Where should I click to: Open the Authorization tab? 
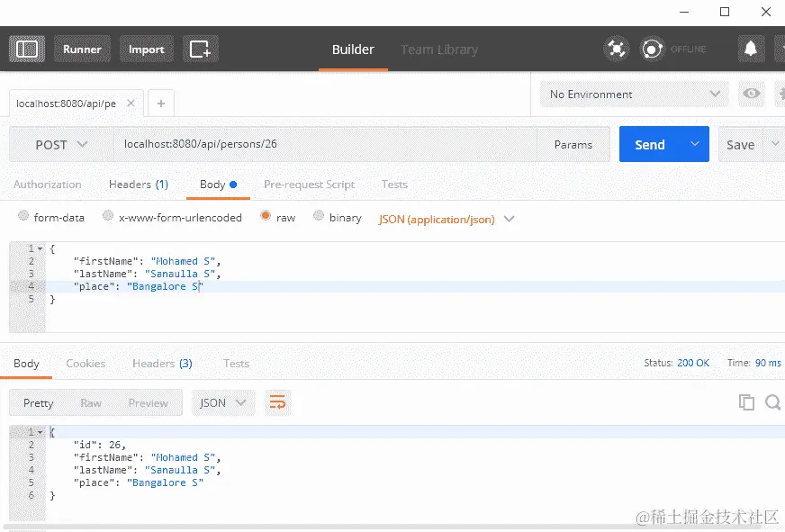(x=47, y=185)
